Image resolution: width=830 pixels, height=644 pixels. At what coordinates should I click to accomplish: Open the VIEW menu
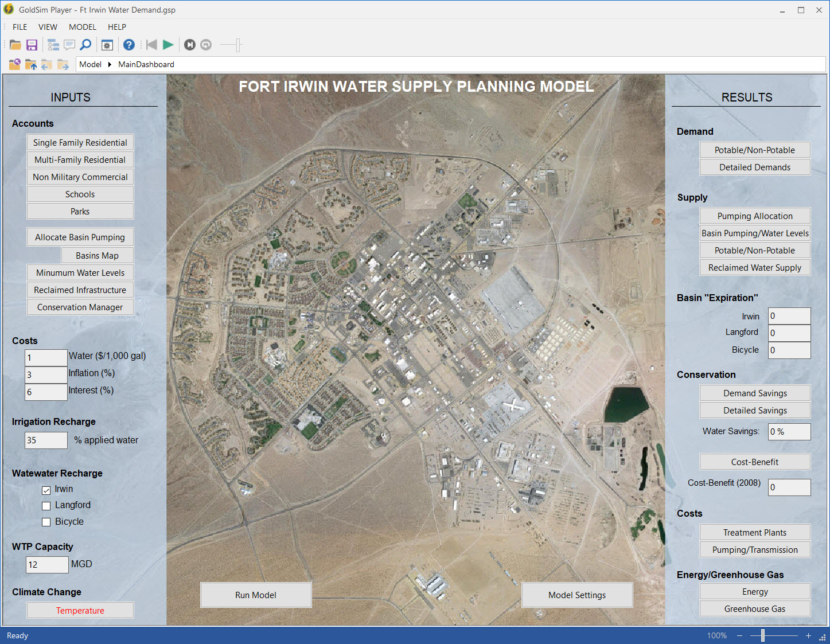(48, 27)
